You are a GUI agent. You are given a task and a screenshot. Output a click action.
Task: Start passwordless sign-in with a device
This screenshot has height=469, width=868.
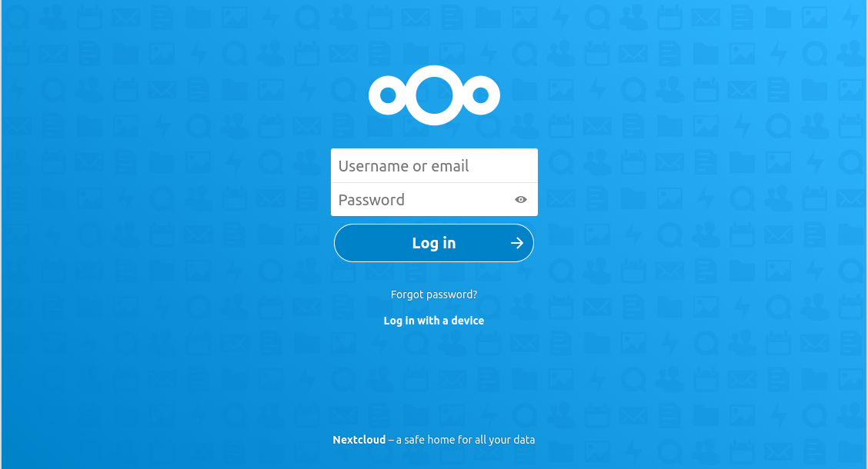pyautogui.click(x=434, y=321)
